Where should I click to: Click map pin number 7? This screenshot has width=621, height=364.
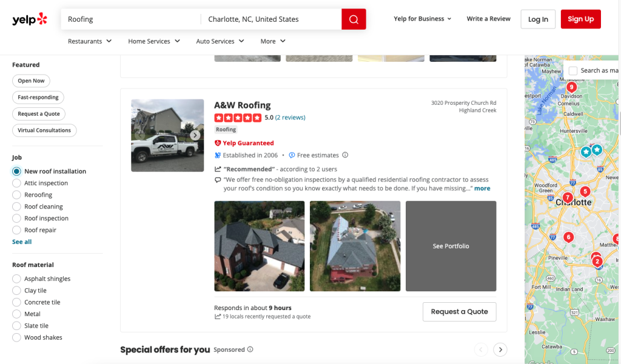coord(568,197)
